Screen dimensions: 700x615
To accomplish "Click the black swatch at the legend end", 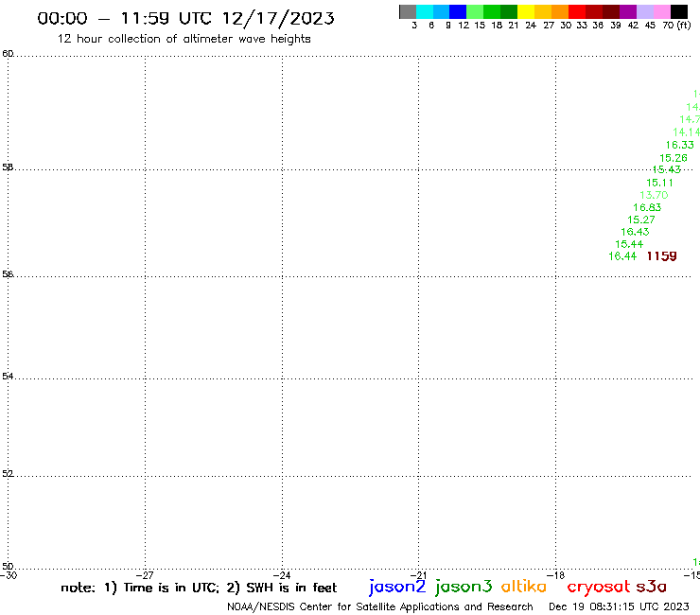I will (x=679, y=11).
